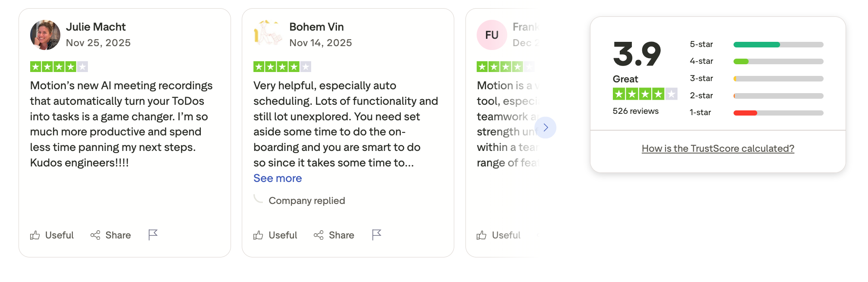Select the FU avatar on Frank's review
The width and height of the screenshot is (868, 282).
point(491,34)
